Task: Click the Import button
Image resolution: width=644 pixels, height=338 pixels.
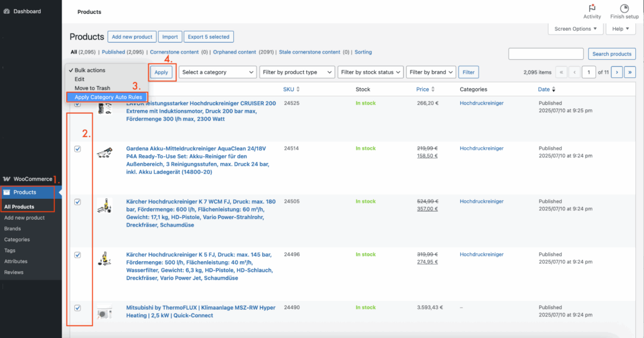Action: click(170, 37)
